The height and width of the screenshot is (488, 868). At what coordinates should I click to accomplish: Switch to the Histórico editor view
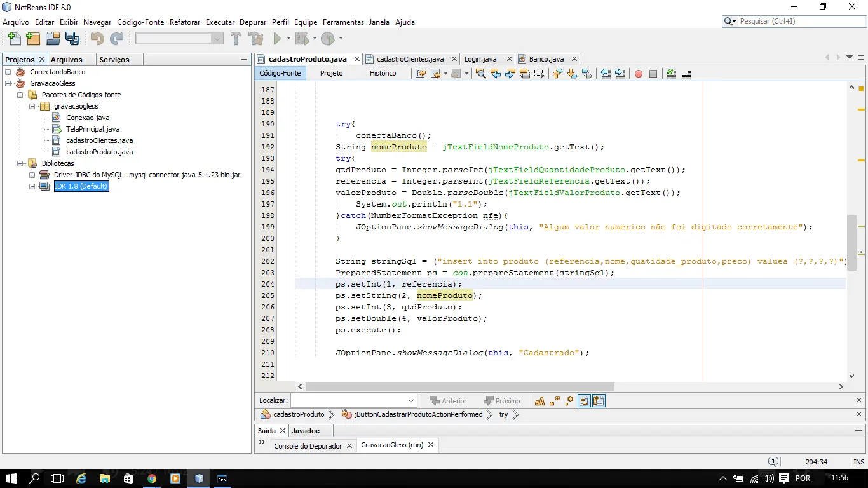click(x=383, y=73)
